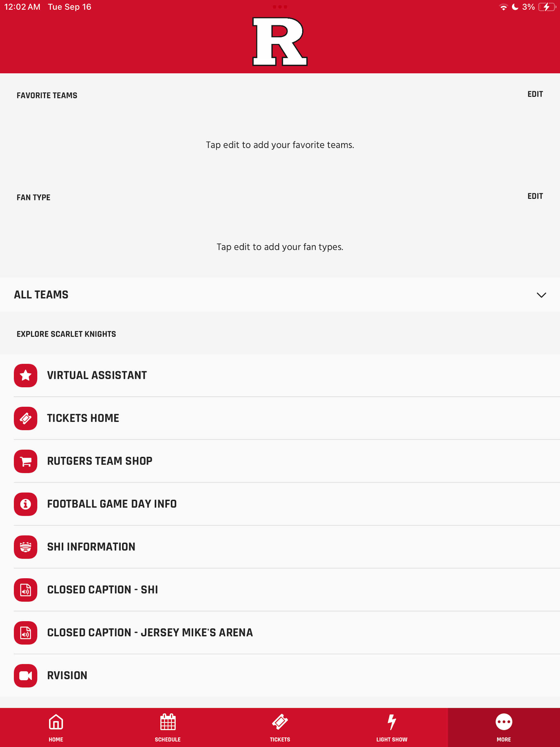Switch to the Home tab
This screenshot has width=560, height=747.
click(x=56, y=727)
